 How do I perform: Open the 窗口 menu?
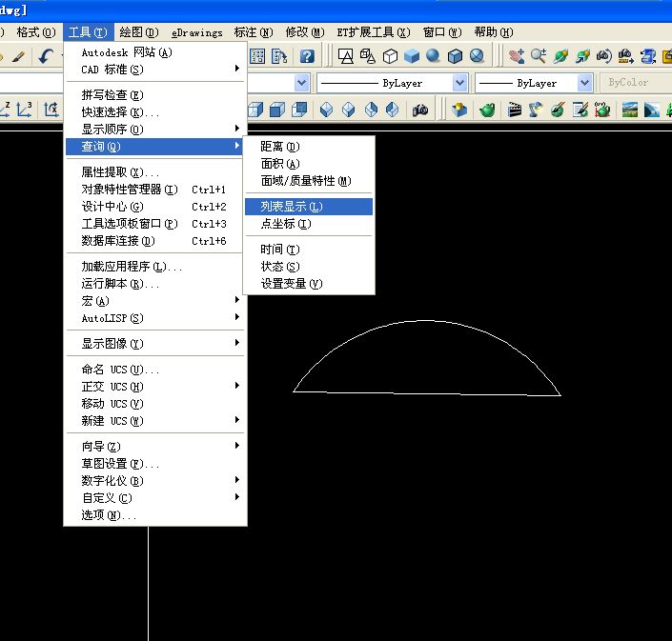tap(442, 32)
